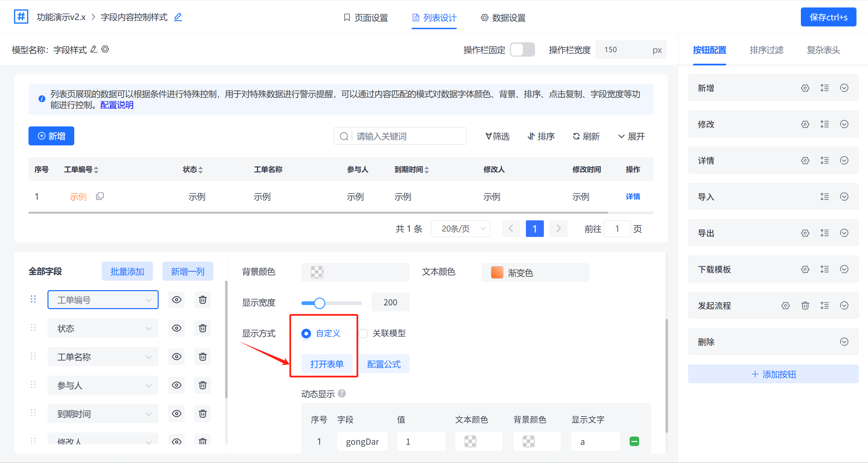868x463 pixels.
Task: Toggle the 操作栏固定 switch
Action: (x=522, y=50)
